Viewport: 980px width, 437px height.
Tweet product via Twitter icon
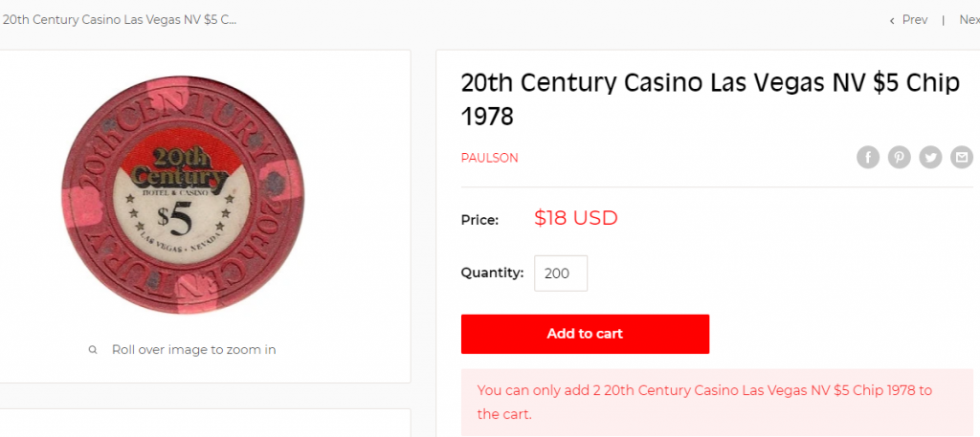tap(931, 157)
